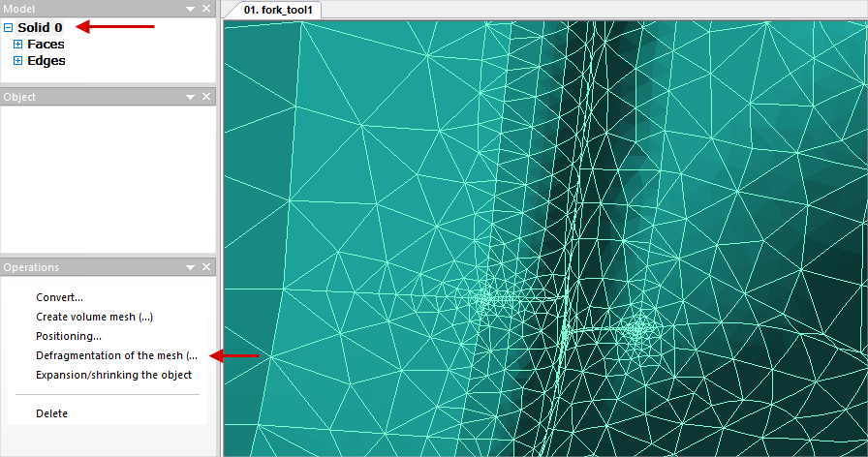Select Solid 0 in the model tree
The height and width of the screenshot is (457, 868).
click(40, 28)
